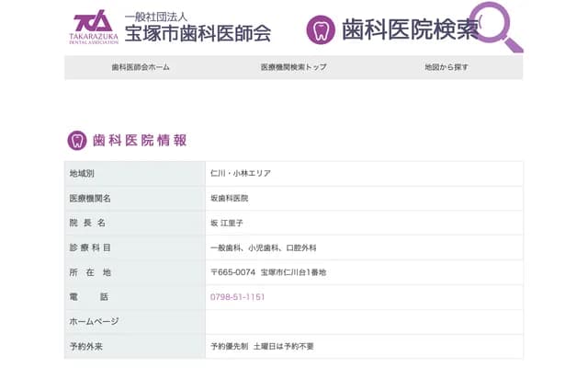Click the Takarazuka Dental Association logo
The width and height of the screenshot is (588, 368).
[x=93, y=28]
